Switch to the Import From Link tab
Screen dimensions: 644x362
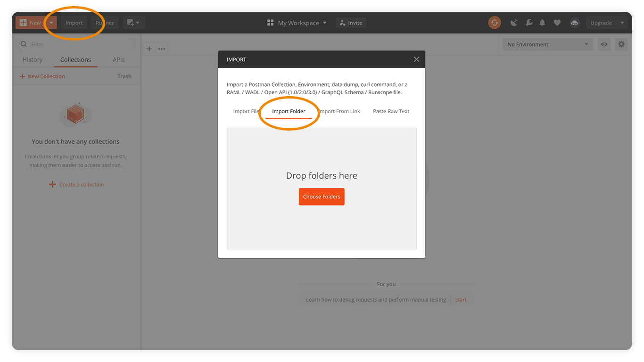[339, 111]
